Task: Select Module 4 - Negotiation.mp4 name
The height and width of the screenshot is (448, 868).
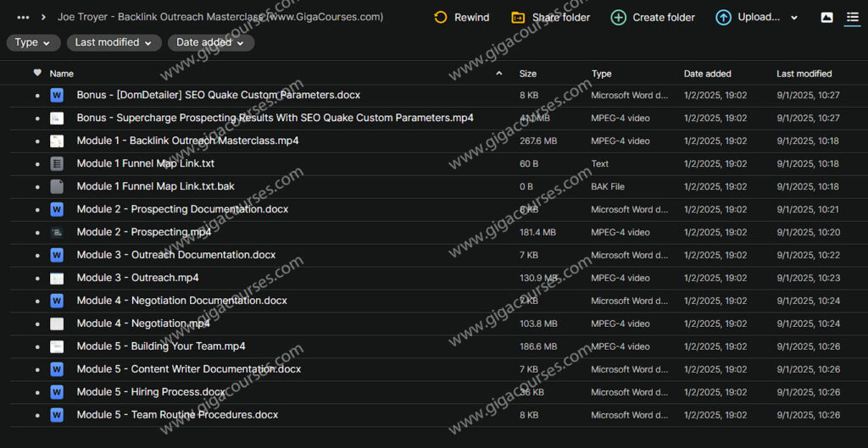Action: [143, 324]
